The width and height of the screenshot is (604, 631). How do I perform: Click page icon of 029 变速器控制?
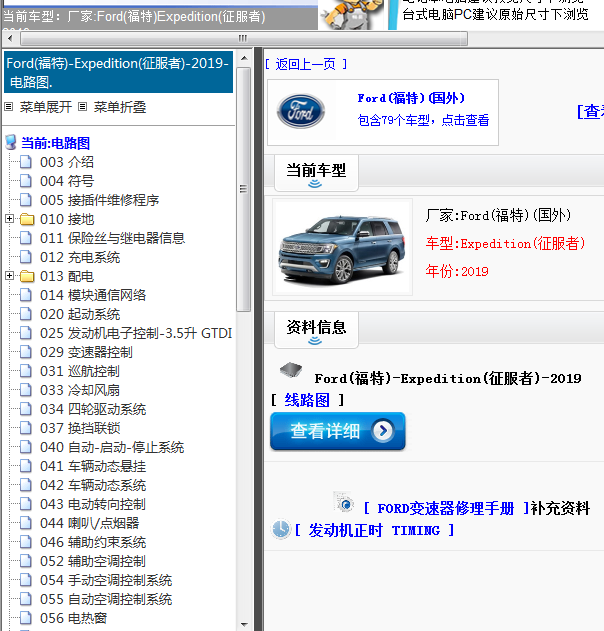[26, 352]
